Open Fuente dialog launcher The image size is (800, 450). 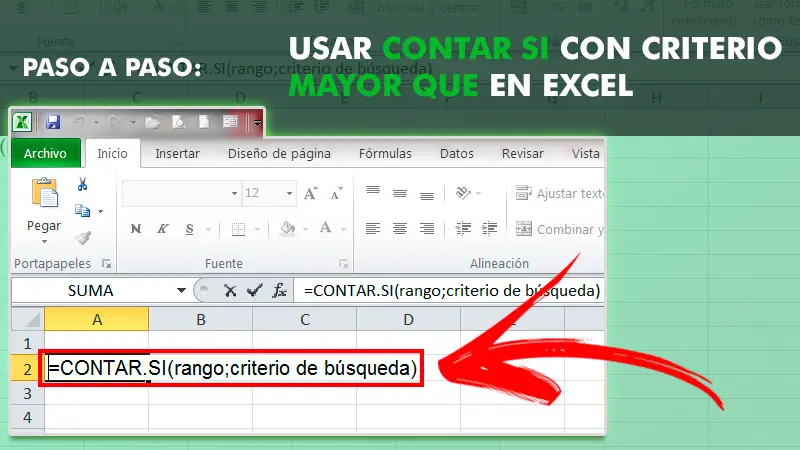343,263
